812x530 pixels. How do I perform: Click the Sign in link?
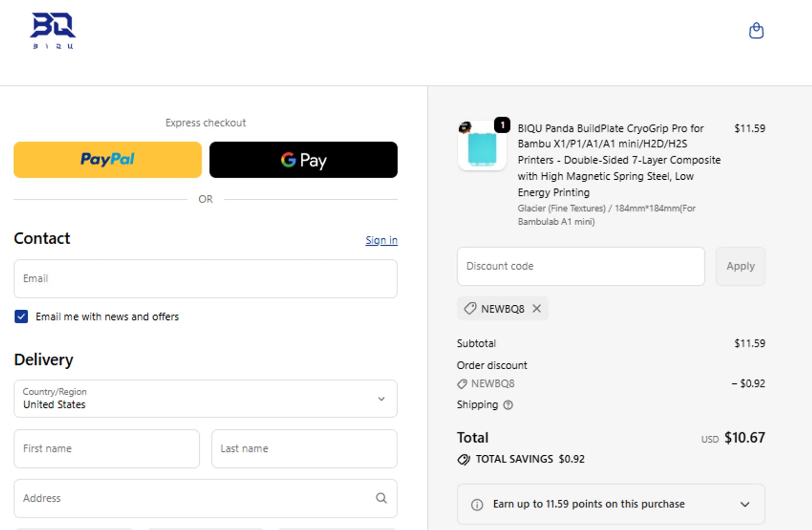click(381, 240)
